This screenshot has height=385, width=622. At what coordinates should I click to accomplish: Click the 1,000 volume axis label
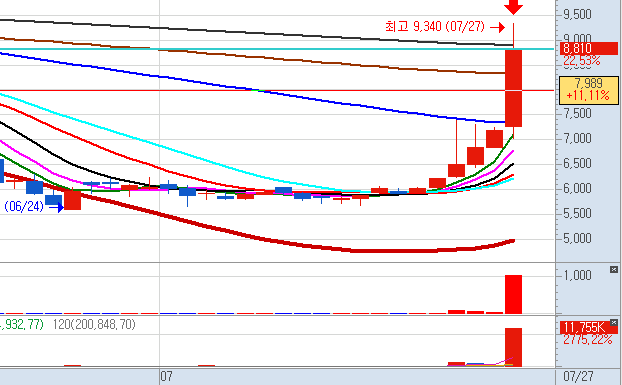(x=578, y=276)
